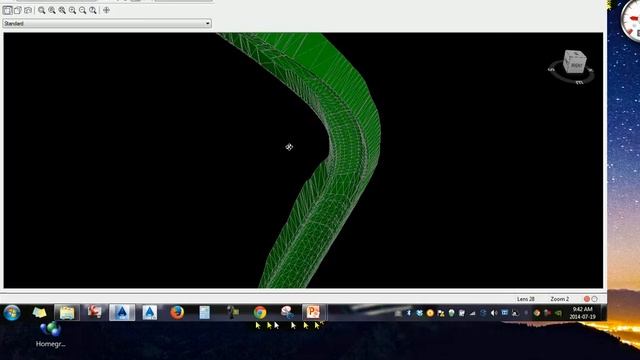
Task: Click the second magnifier icon in the toolbar
Action: point(52,10)
